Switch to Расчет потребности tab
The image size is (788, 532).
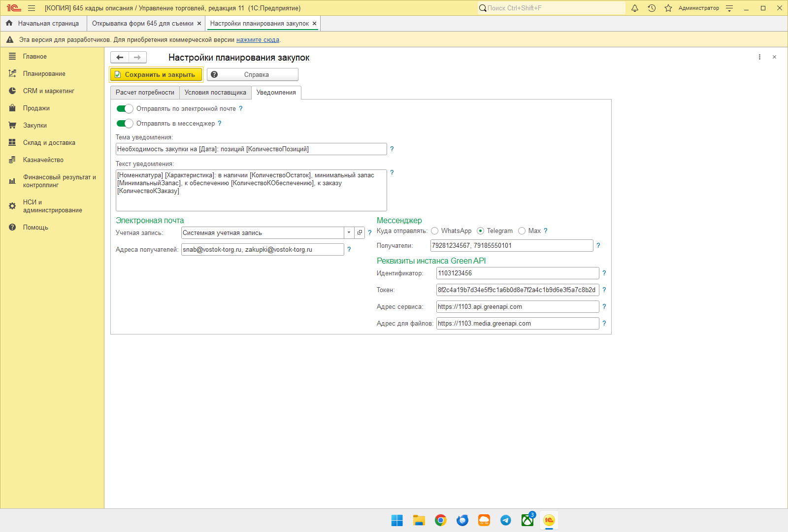coord(145,93)
